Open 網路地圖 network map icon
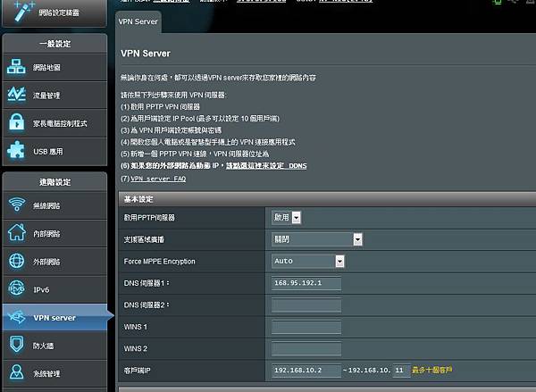The image size is (536, 392). pos(16,67)
